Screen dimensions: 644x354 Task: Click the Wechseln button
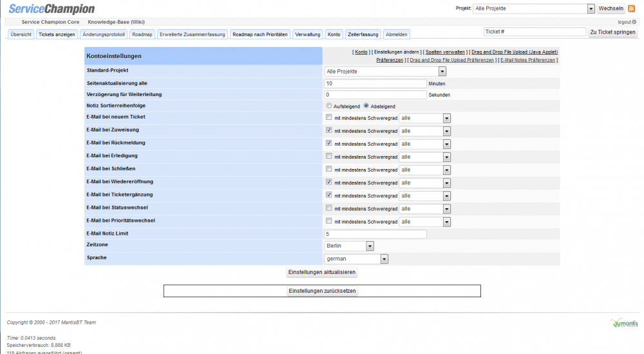pos(611,8)
